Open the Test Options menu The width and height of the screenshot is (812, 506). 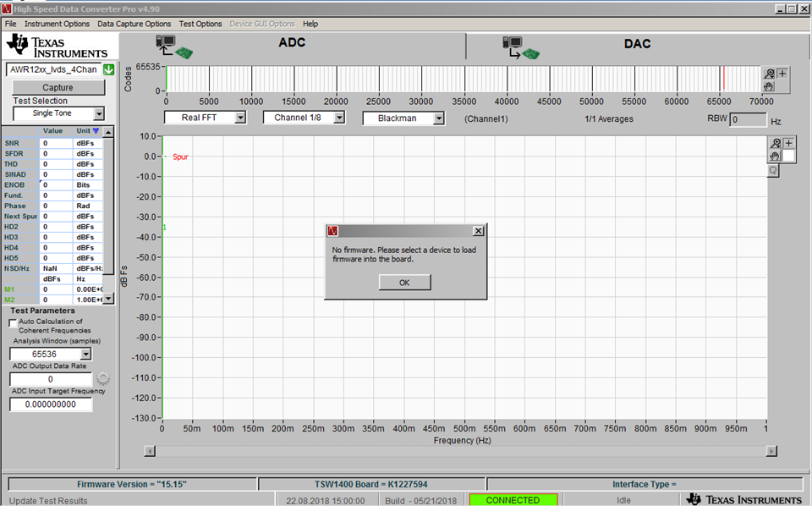click(x=200, y=24)
